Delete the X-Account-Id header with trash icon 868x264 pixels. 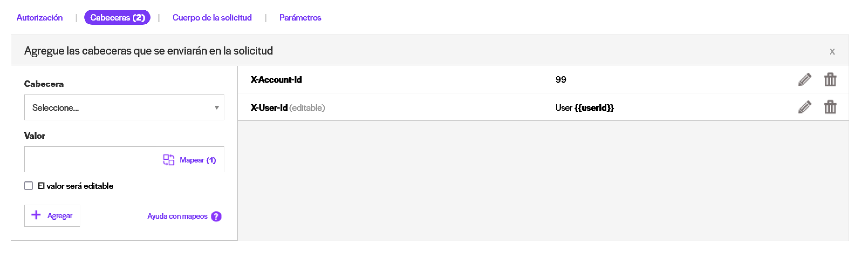[830, 80]
